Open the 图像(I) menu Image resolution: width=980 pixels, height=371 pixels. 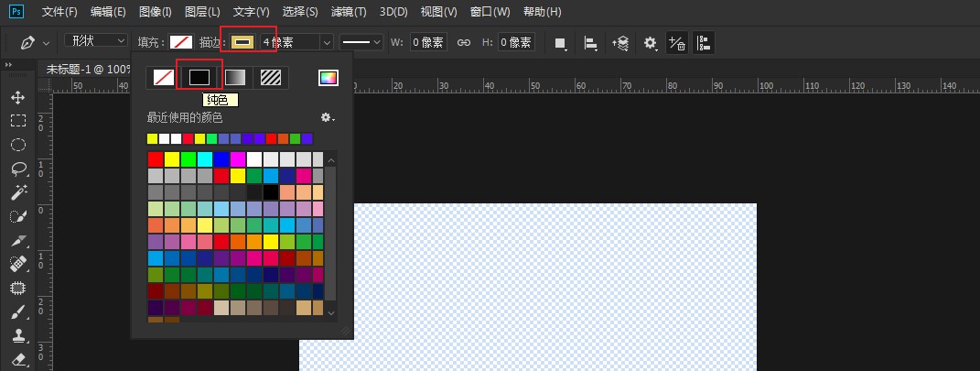pos(155,12)
